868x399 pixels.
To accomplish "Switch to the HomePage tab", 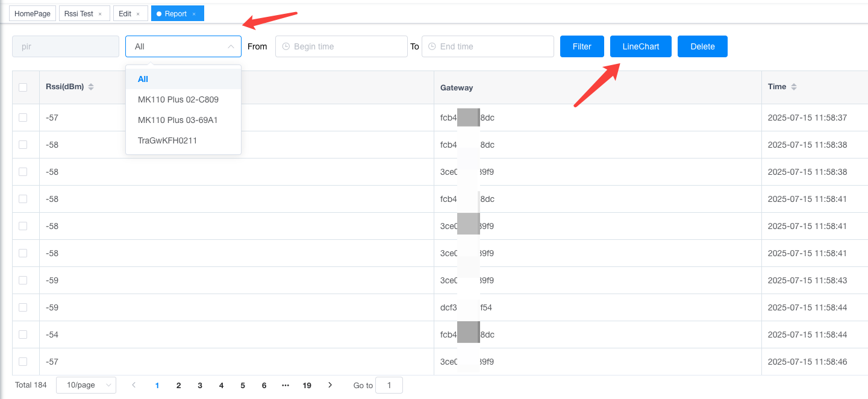I will 33,14.
